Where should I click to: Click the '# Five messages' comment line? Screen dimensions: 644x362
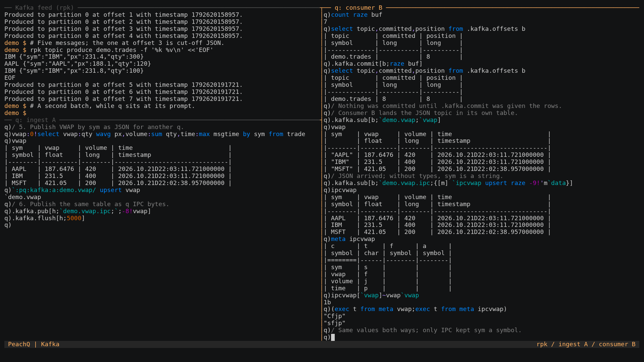114,43
